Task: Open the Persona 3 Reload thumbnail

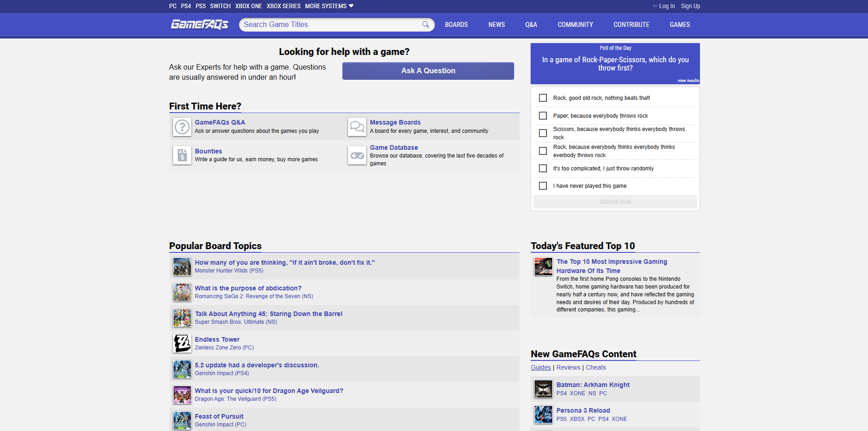Action: point(543,415)
